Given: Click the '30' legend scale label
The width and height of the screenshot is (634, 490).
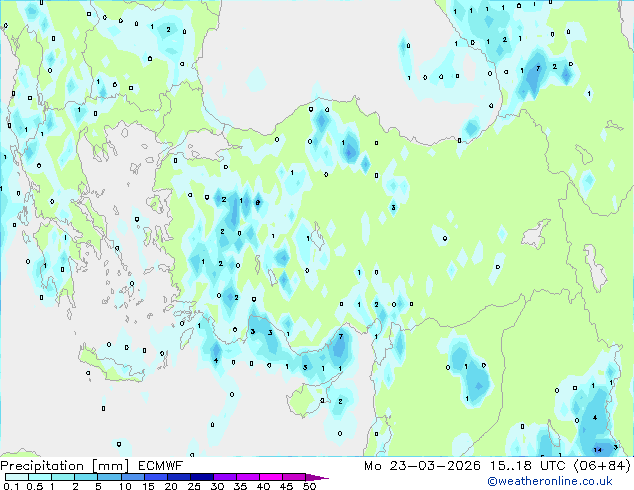Looking at the screenshot, I should 217,486.
